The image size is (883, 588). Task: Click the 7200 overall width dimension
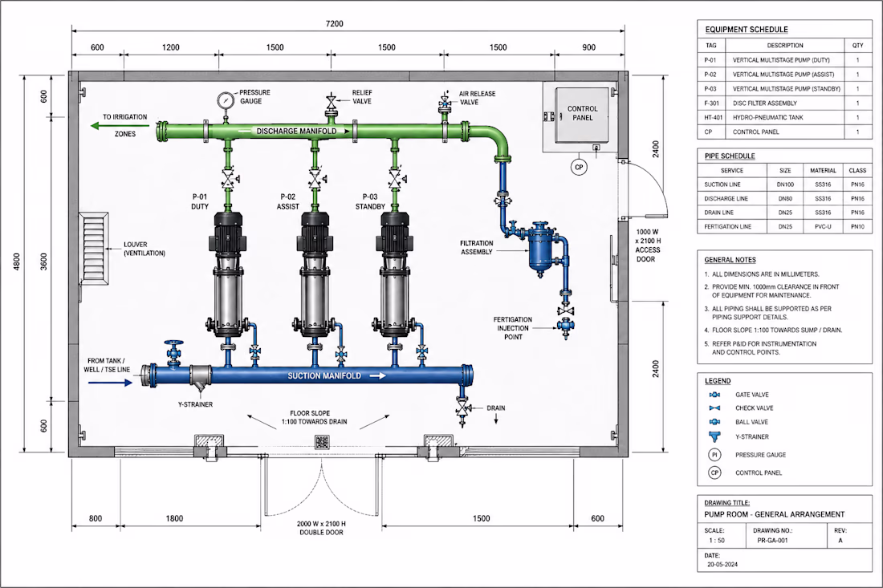[x=335, y=23]
